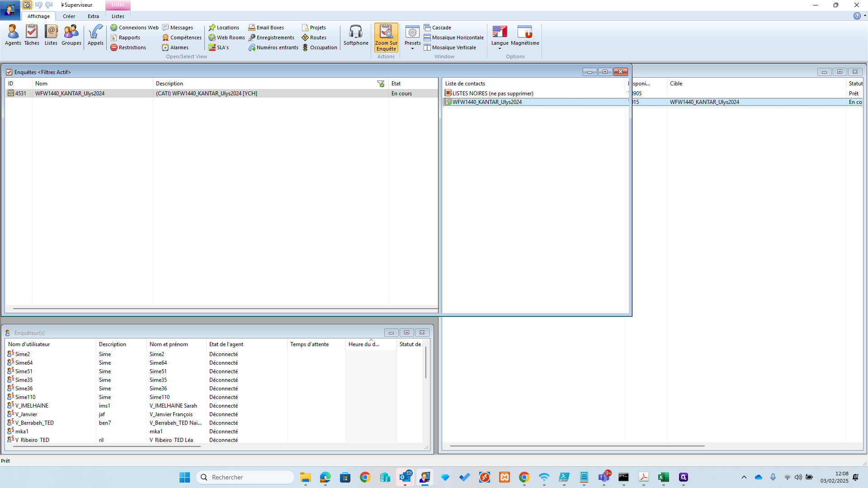868x488 pixels.
Task: Open Alarmes view
Action: [x=175, y=47]
